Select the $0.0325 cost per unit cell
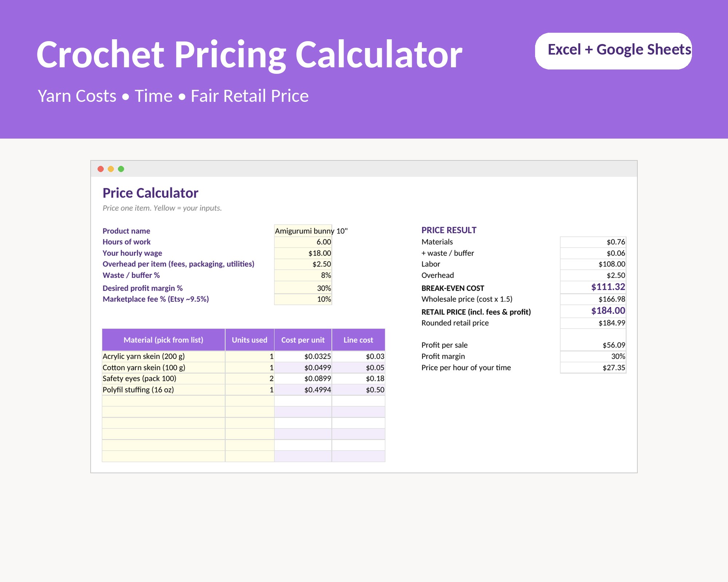This screenshot has height=582, width=728. pos(303,356)
